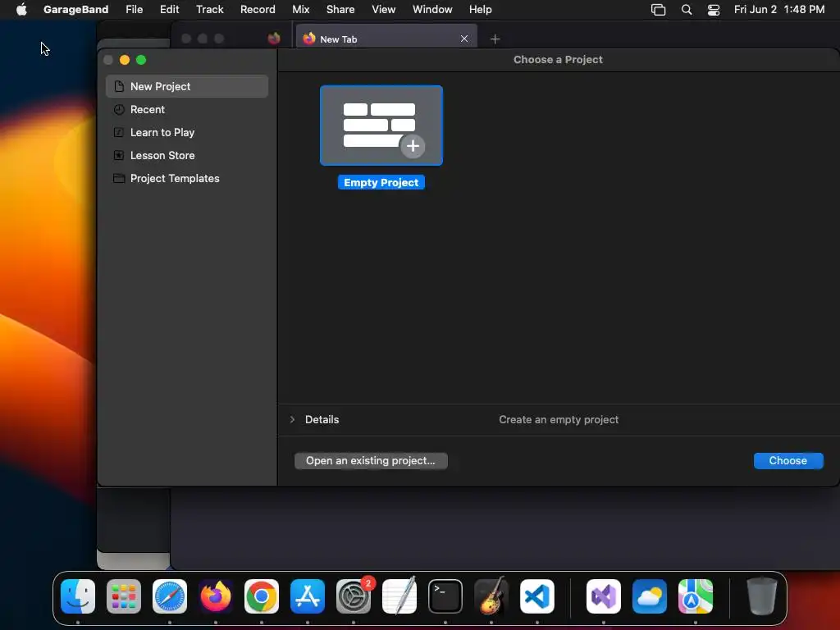Open Terminal from the Dock
Viewport: 840px width, 630px height.
point(445,596)
